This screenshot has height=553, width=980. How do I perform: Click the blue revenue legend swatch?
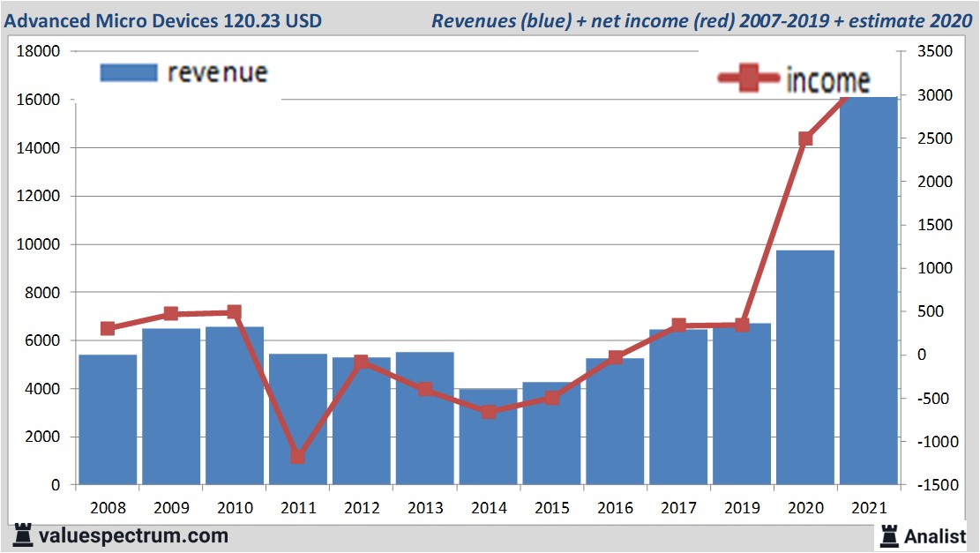(128, 72)
